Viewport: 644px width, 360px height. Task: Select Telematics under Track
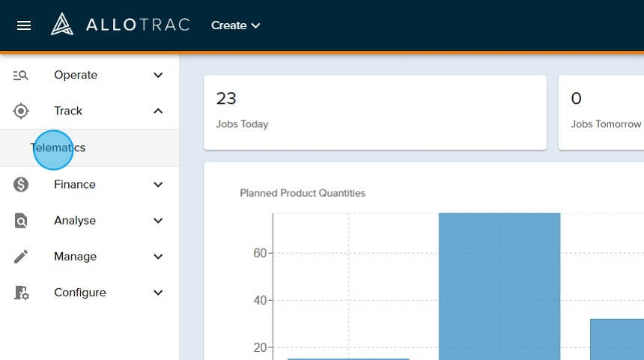[x=58, y=147]
